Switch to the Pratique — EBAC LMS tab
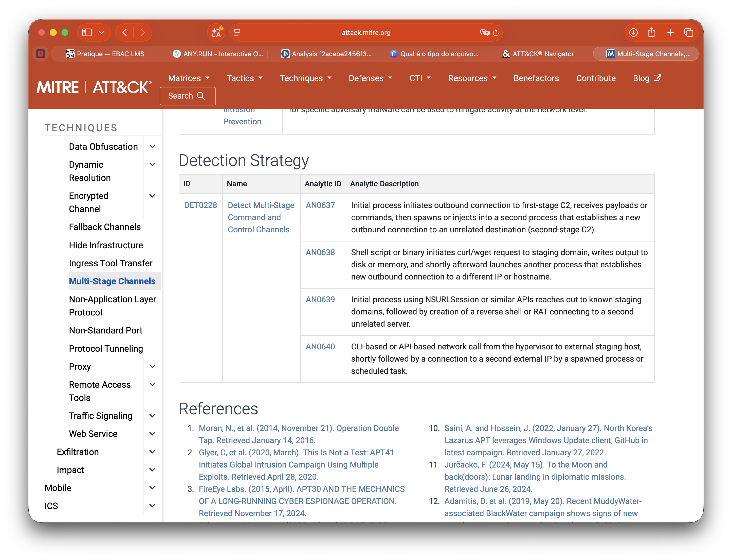732x560 pixels. pos(105,54)
